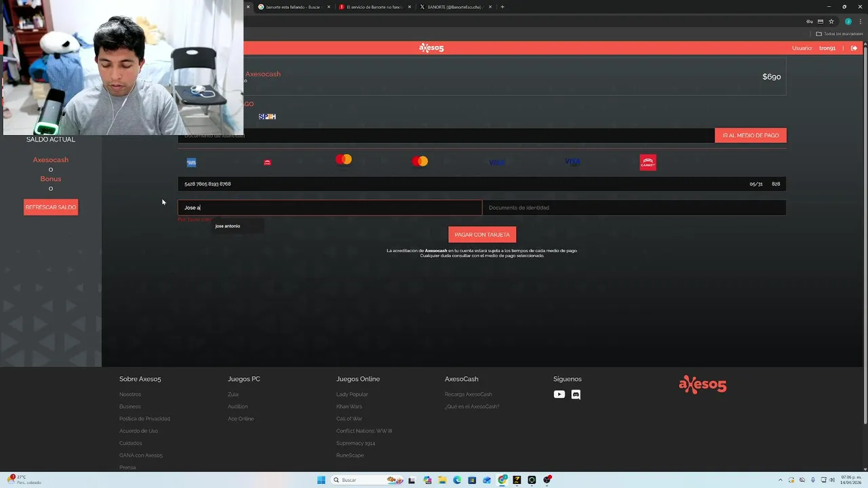868x488 pixels.
Task: Switch to 'El servicio de Banorte' tab
Action: coord(374,7)
